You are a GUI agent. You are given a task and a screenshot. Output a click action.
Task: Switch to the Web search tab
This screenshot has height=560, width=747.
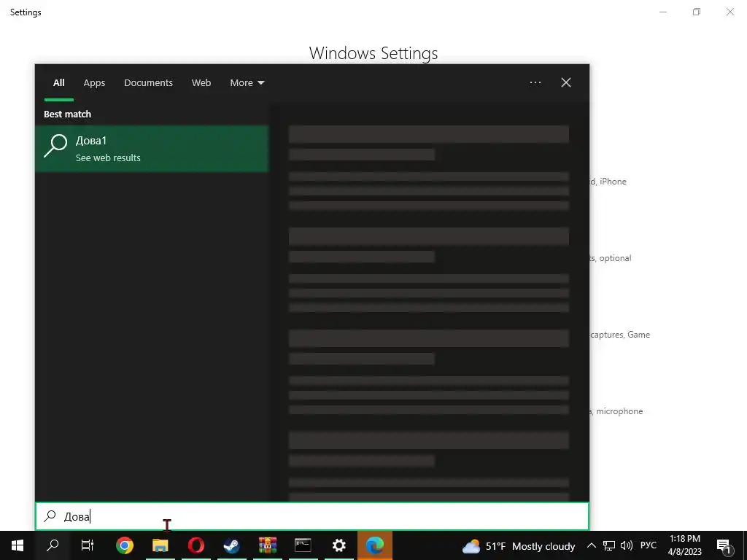tap(201, 83)
